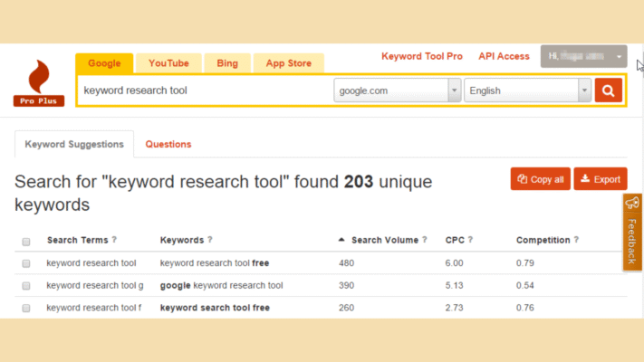Click the Search Volume help question mark

425,240
